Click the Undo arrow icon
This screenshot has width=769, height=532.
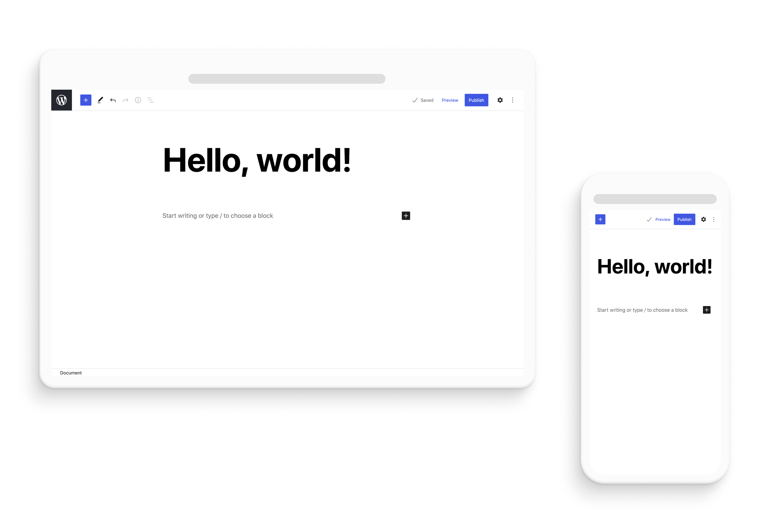(113, 100)
